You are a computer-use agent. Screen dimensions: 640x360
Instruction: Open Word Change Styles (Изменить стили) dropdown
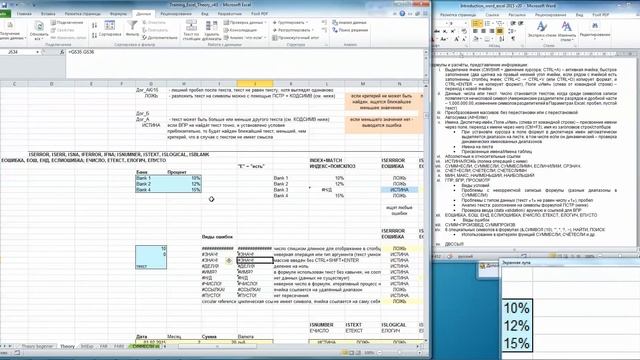click(566, 30)
